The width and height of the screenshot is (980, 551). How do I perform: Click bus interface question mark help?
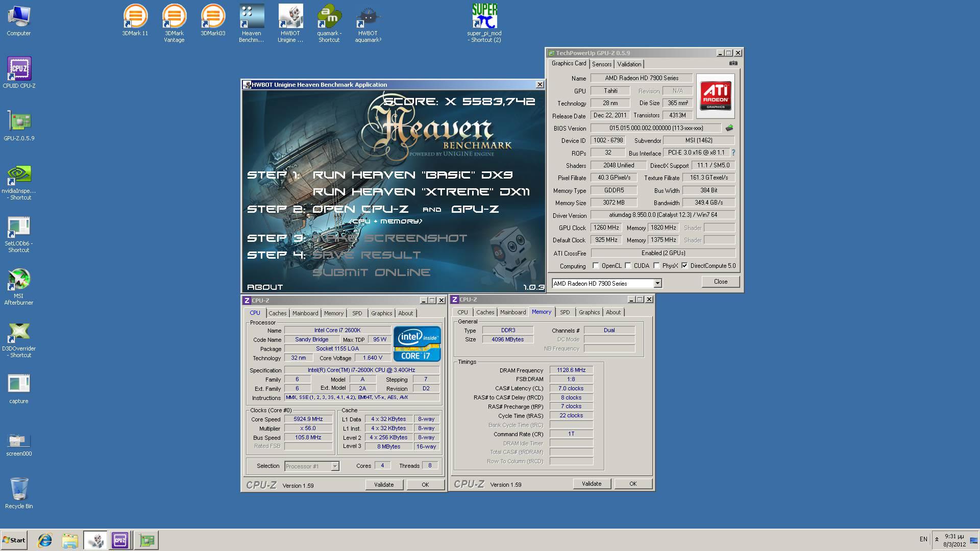[733, 153]
